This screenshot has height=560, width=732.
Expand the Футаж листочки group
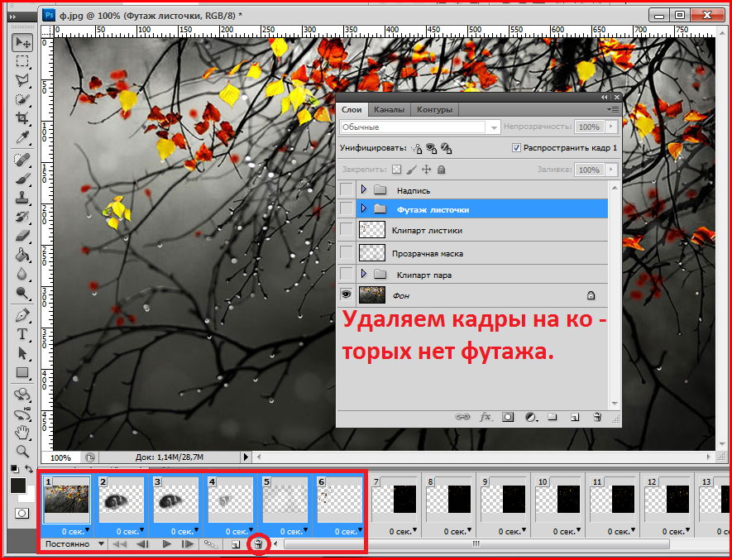click(x=364, y=208)
